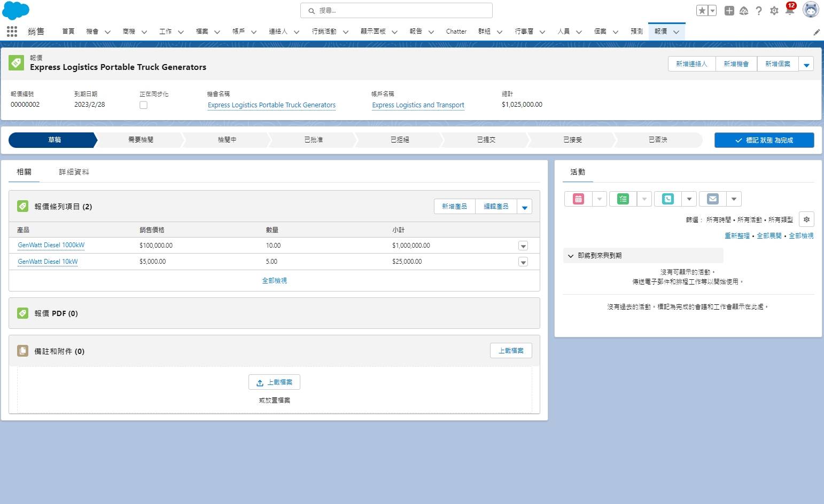Open the Trailhead guidance icon

click(744, 11)
